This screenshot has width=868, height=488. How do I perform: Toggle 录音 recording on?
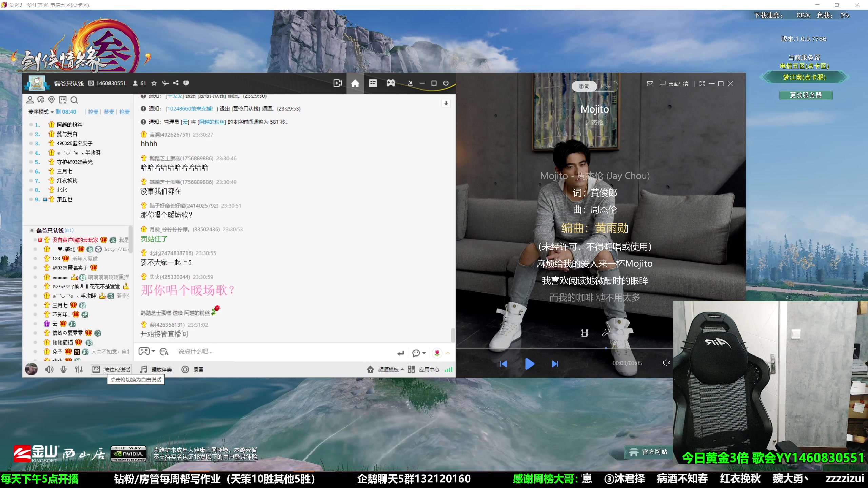tap(193, 369)
